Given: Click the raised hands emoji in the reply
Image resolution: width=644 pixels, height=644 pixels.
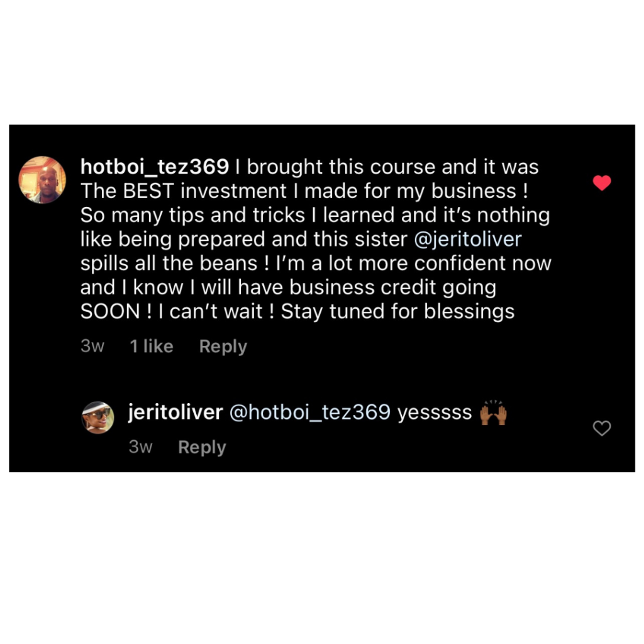Looking at the screenshot, I should 493,413.
